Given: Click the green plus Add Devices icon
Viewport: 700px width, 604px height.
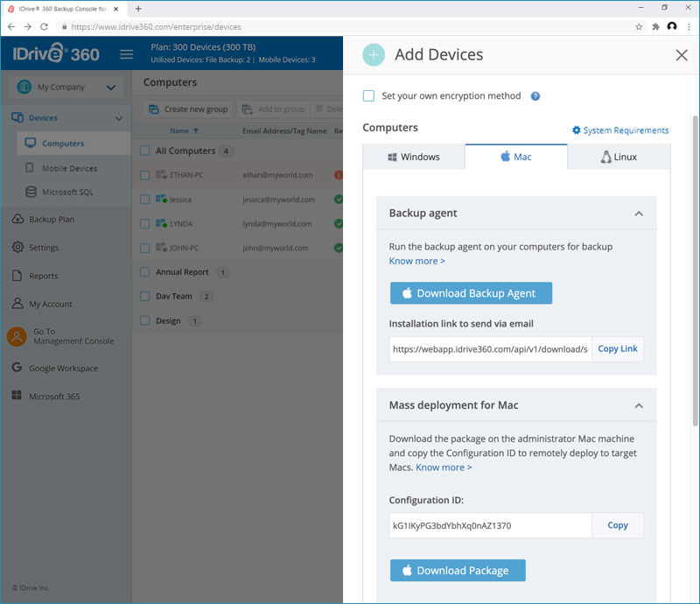Looking at the screenshot, I should pos(374,55).
